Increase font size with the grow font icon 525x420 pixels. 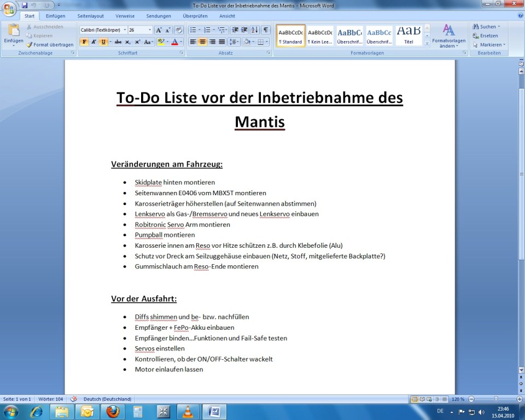point(159,30)
